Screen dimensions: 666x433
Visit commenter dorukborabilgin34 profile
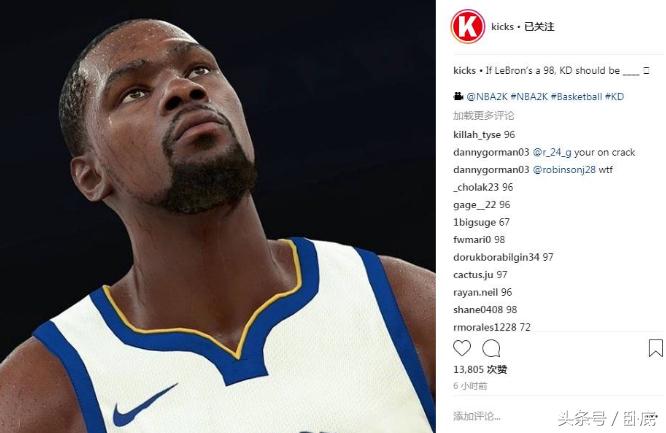click(496, 258)
